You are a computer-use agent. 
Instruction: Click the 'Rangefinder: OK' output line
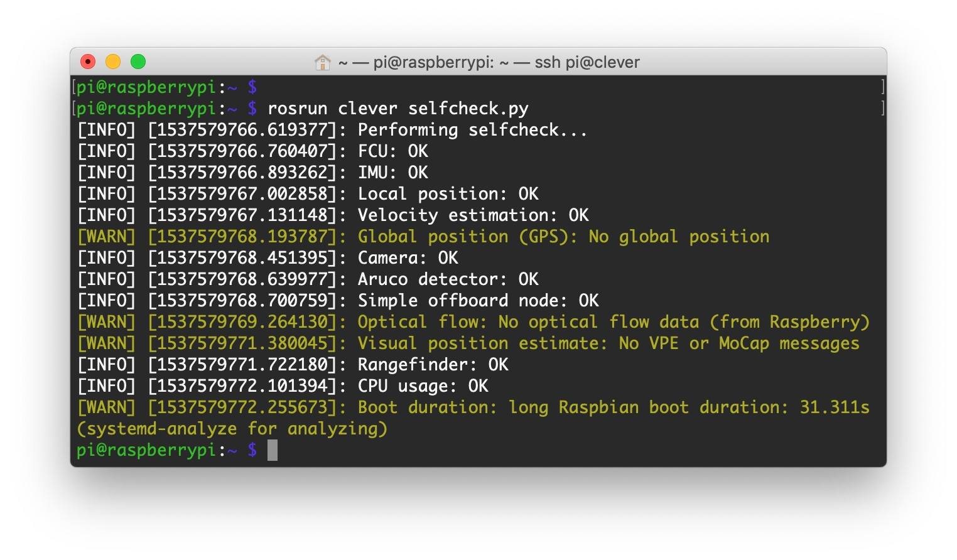pos(433,365)
